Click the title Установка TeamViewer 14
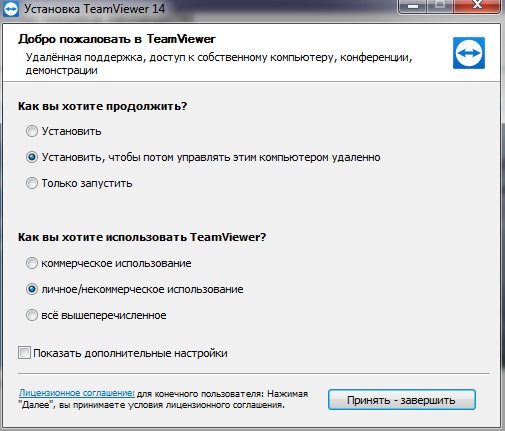The width and height of the screenshot is (505, 431). click(x=95, y=9)
